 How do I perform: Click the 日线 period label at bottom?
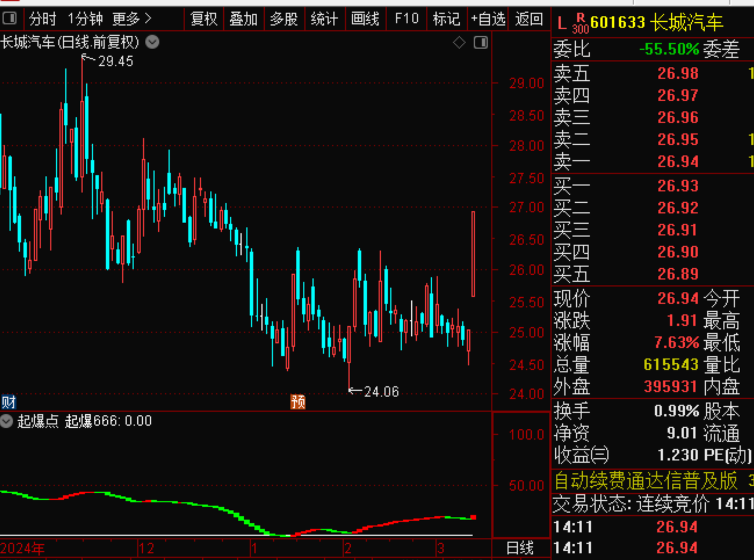coord(520,548)
